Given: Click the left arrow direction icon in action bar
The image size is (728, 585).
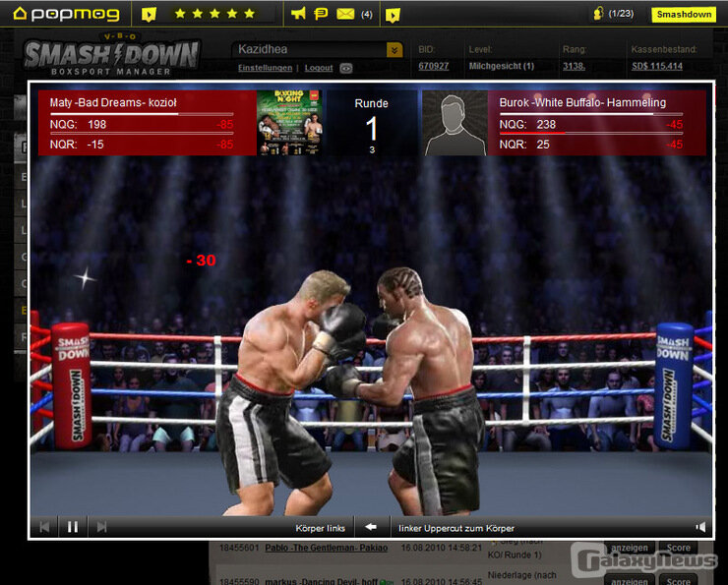Looking at the screenshot, I should (x=371, y=527).
